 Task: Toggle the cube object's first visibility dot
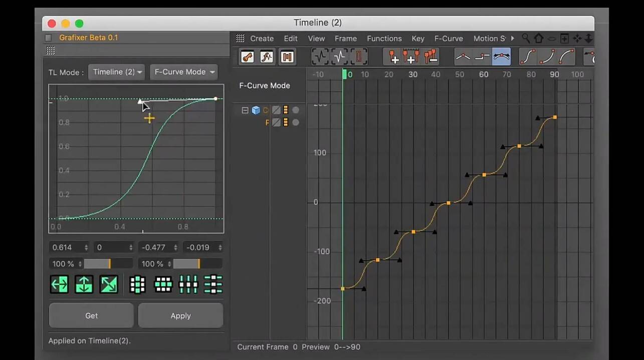click(x=295, y=110)
